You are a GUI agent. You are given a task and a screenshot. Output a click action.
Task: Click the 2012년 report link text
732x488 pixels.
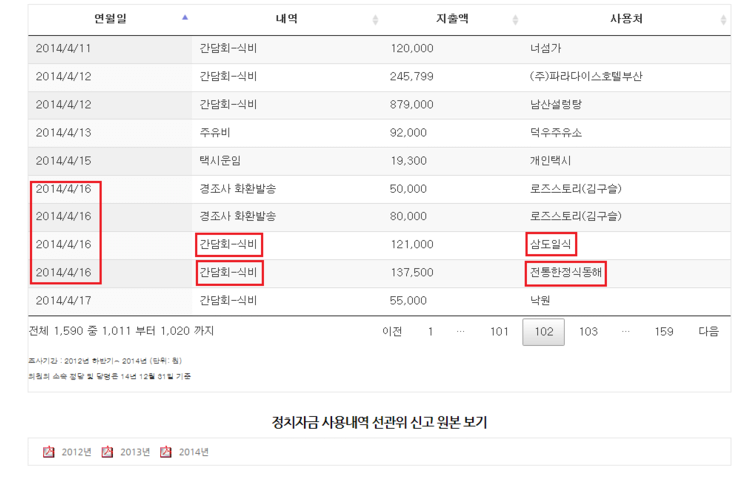coord(76,452)
